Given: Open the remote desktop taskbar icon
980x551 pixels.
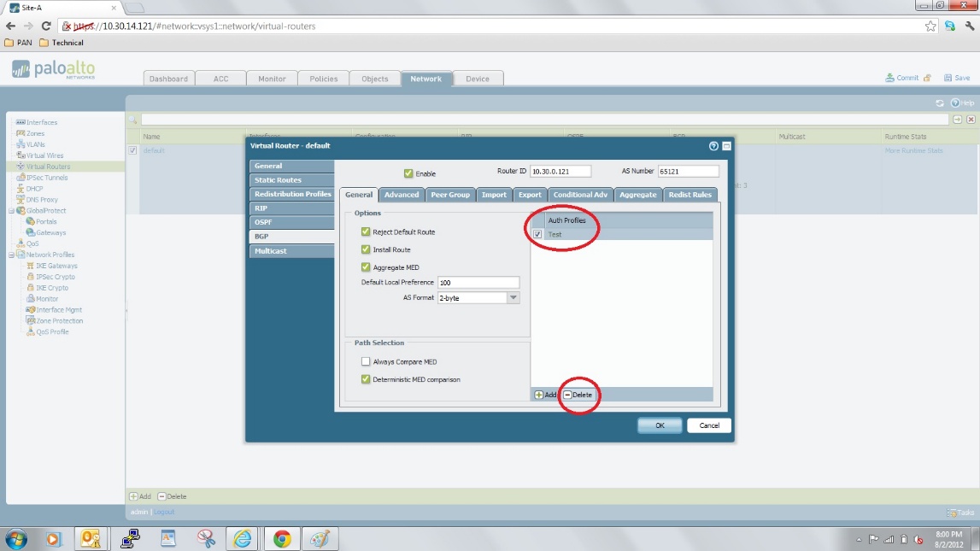Looking at the screenshot, I should point(130,538).
